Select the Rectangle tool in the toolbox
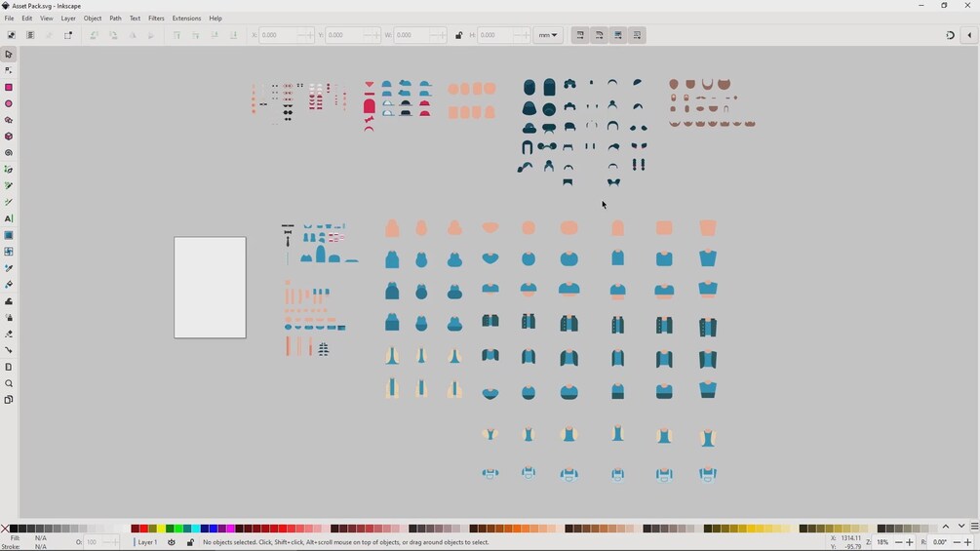The width and height of the screenshot is (980, 551). click(9, 88)
